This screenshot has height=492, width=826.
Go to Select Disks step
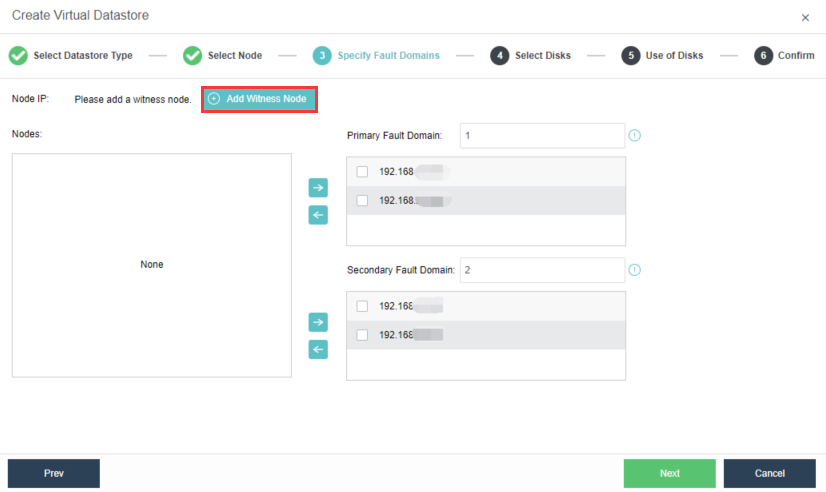(530, 55)
